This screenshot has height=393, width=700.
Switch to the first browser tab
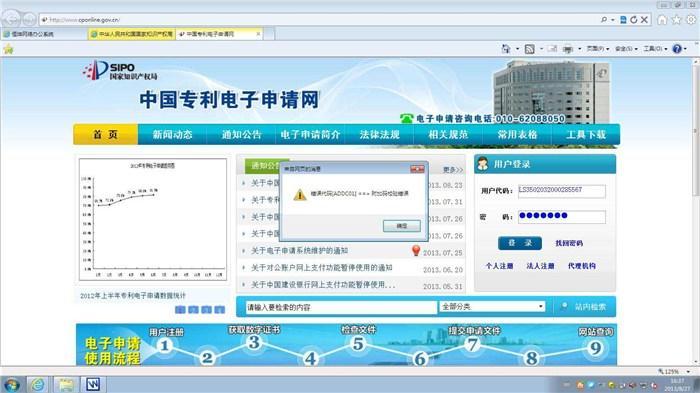pyautogui.click(x=44, y=34)
